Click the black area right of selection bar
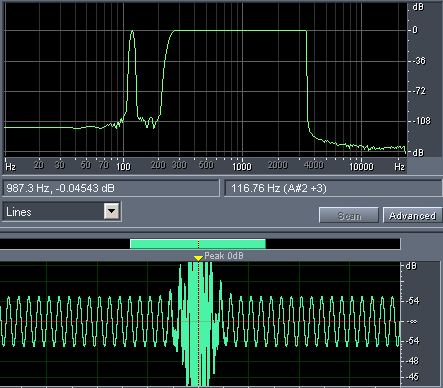Image resolution: width=443 pixels, height=388 pixels. coord(333,244)
